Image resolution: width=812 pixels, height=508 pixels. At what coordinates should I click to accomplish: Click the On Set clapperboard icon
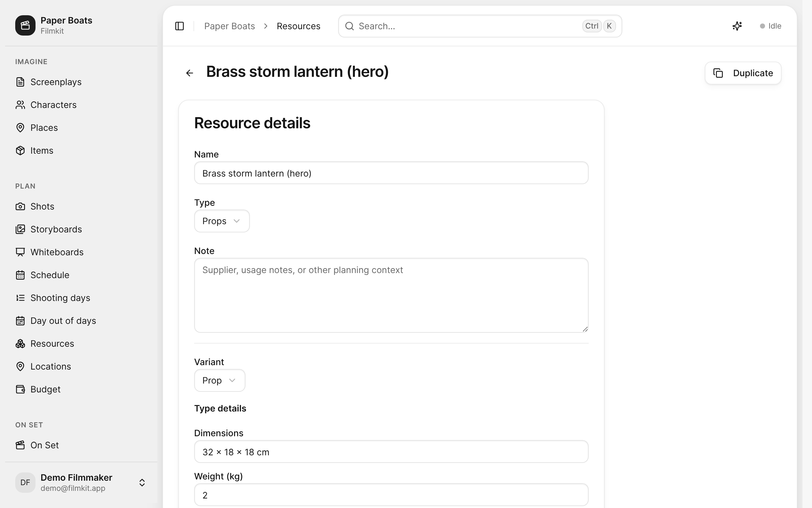click(20, 445)
